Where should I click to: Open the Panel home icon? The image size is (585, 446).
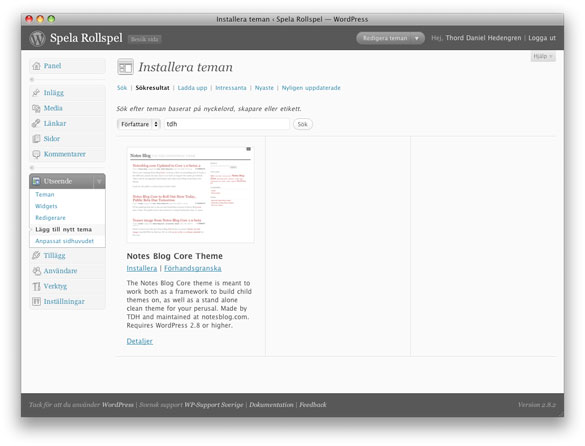coord(36,66)
